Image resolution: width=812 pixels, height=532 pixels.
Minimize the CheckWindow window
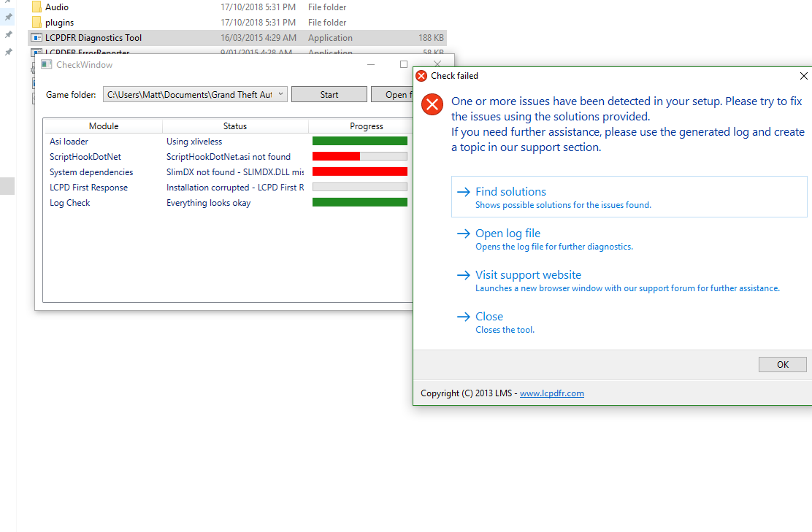[x=371, y=65]
